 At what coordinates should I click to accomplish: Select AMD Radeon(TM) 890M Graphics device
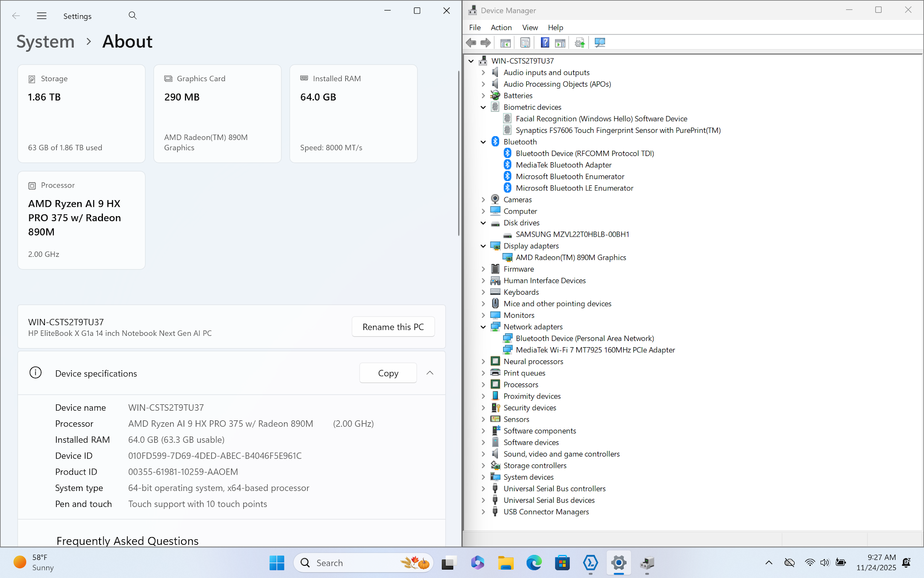(x=570, y=257)
